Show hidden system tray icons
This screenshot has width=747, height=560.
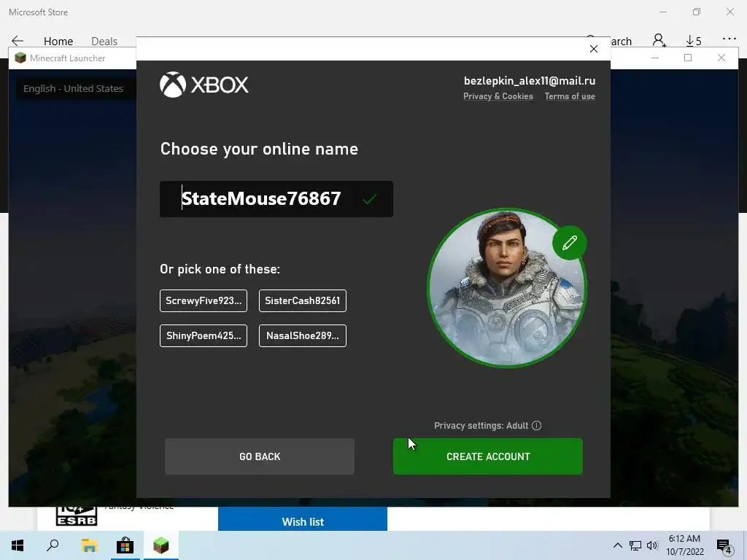coord(617,545)
